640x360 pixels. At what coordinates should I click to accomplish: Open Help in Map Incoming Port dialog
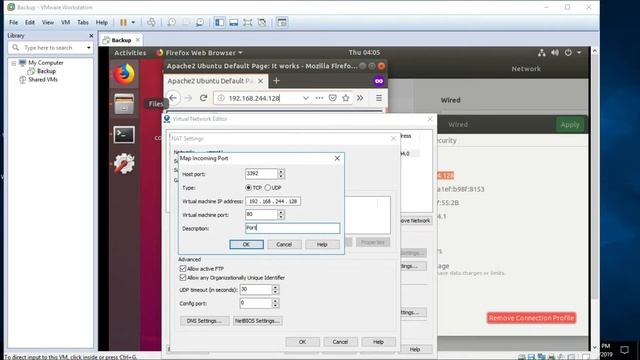[322, 244]
